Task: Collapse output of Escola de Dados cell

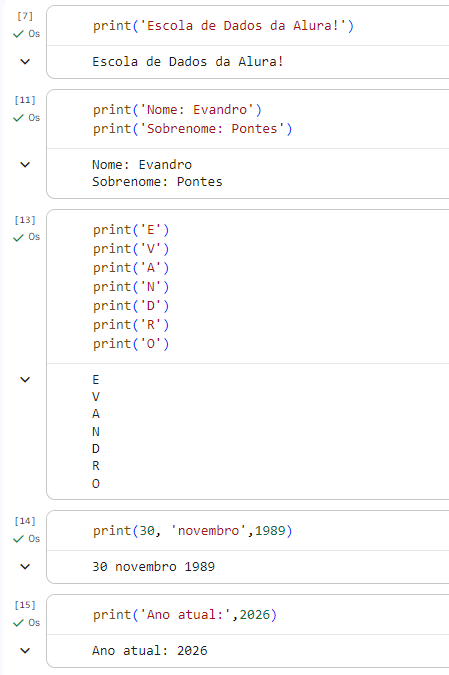Action: tap(25, 62)
